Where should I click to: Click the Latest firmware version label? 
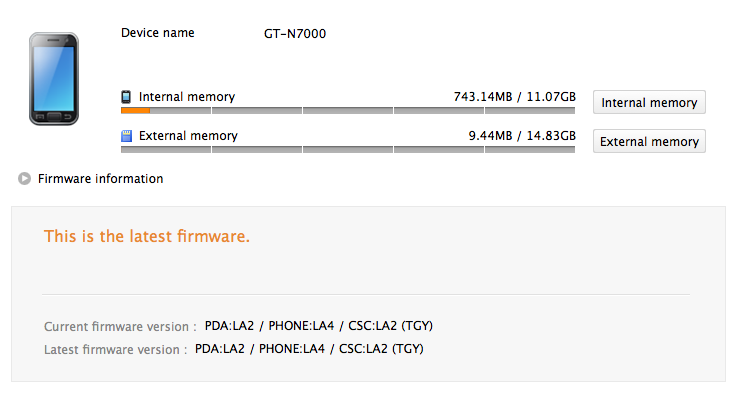(115, 350)
